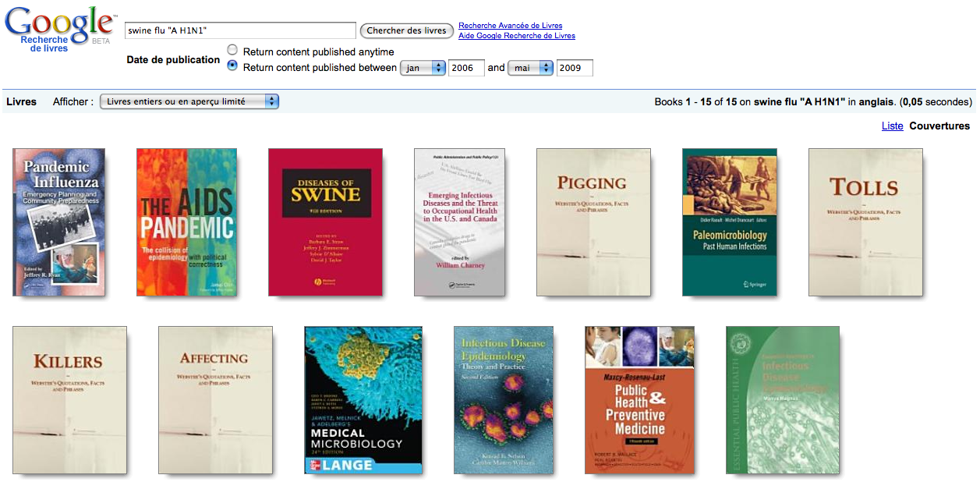The width and height of the screenshot is (980, 482).
Task: Switch to Liste view
Action: point(892,126)
